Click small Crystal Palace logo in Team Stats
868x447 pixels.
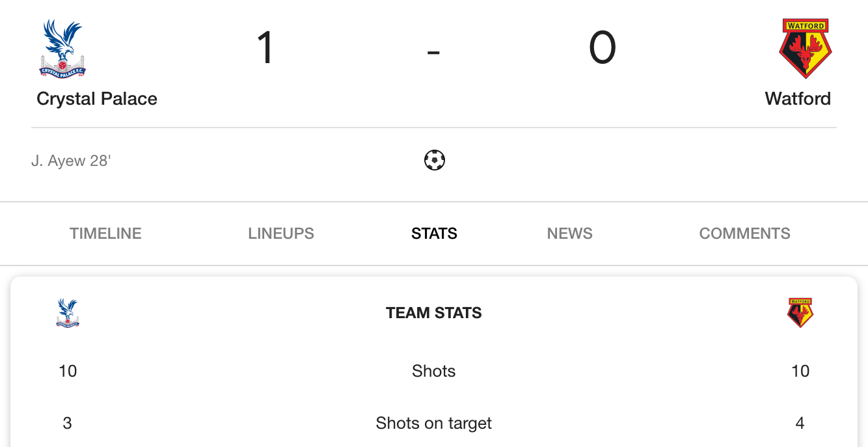click(x=68, y=312)
